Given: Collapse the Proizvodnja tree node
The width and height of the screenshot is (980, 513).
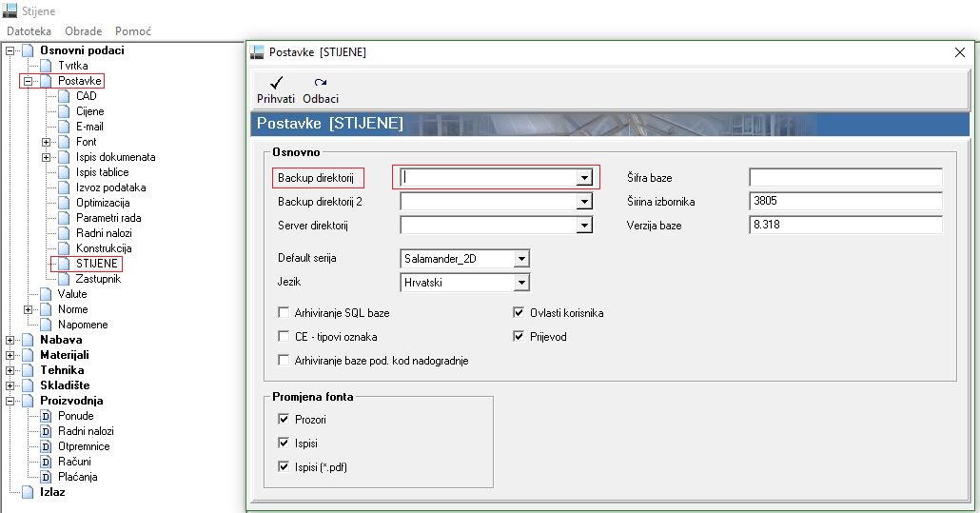Looking at the screenshot, I should point(10,401).
